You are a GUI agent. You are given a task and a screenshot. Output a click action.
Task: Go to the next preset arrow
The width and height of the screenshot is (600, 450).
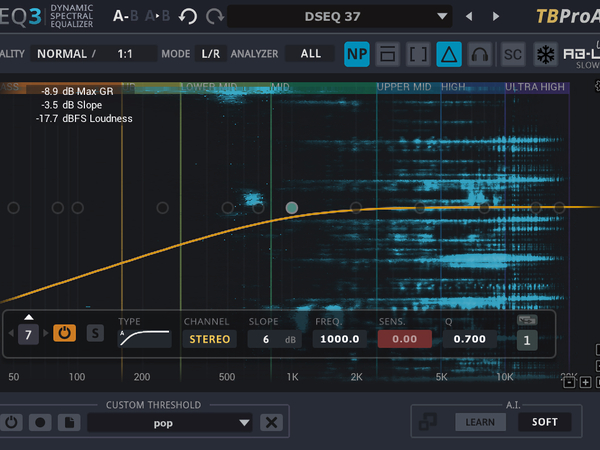point(495,17)
